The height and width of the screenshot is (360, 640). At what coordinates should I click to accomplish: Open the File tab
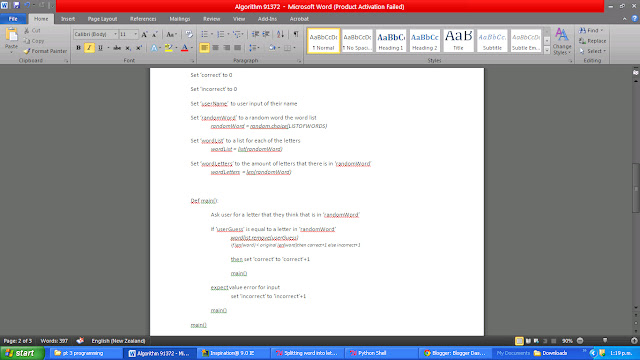click(x=13, y=19)
